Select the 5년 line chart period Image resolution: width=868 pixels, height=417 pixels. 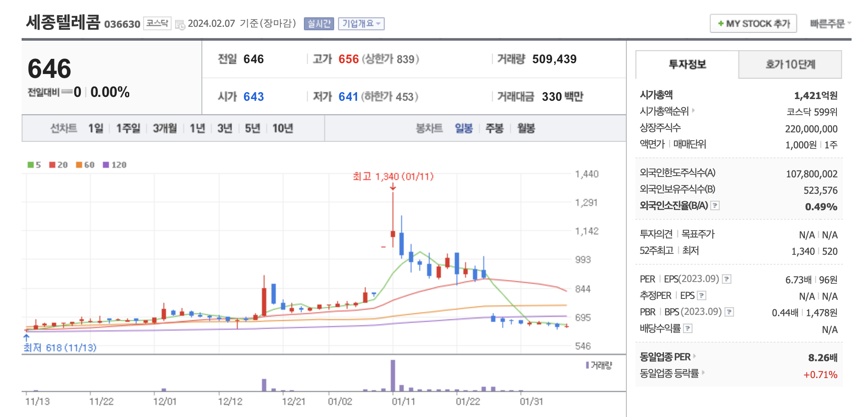point(252,128)
